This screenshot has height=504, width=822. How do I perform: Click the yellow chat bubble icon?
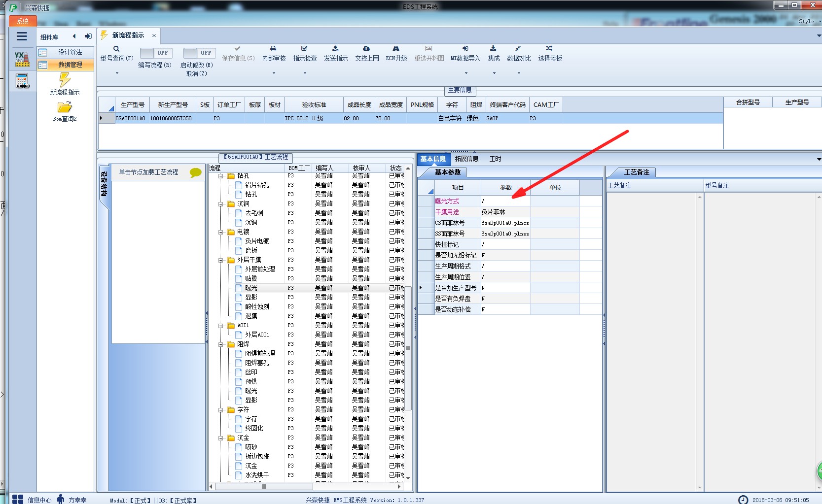(x=196, y=172)
